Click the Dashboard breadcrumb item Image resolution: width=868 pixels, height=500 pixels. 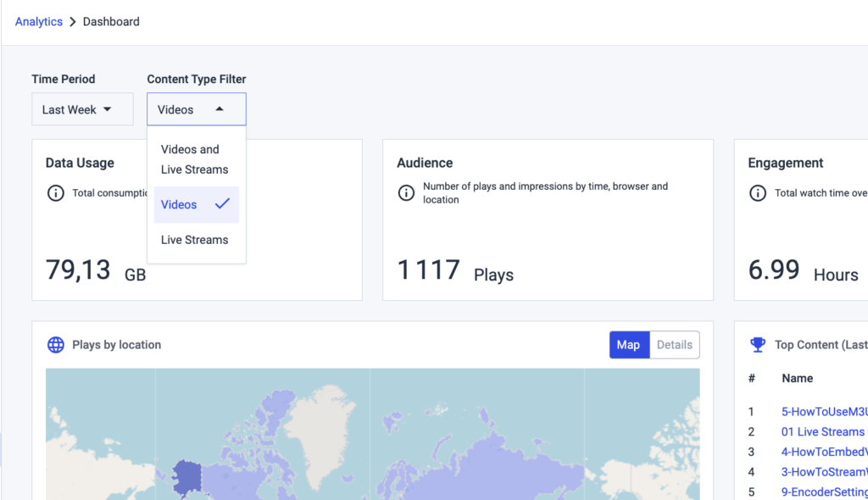pyautogui.click(x=111, y=21)
